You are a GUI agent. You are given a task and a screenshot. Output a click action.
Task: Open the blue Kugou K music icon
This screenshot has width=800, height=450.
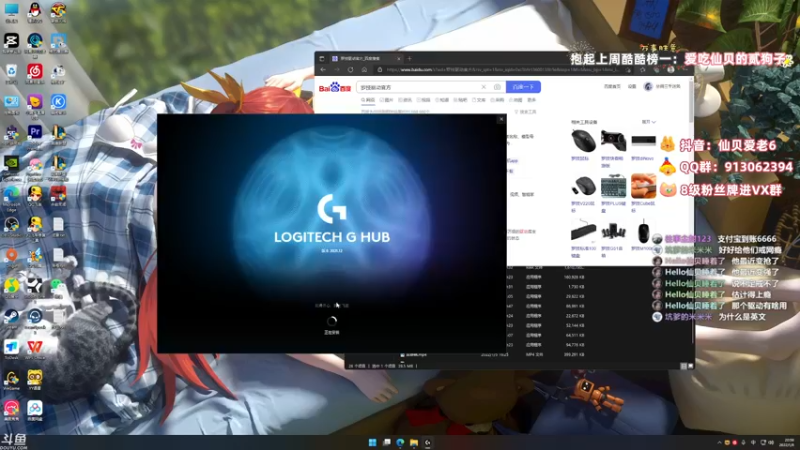[x=58, y=102]
